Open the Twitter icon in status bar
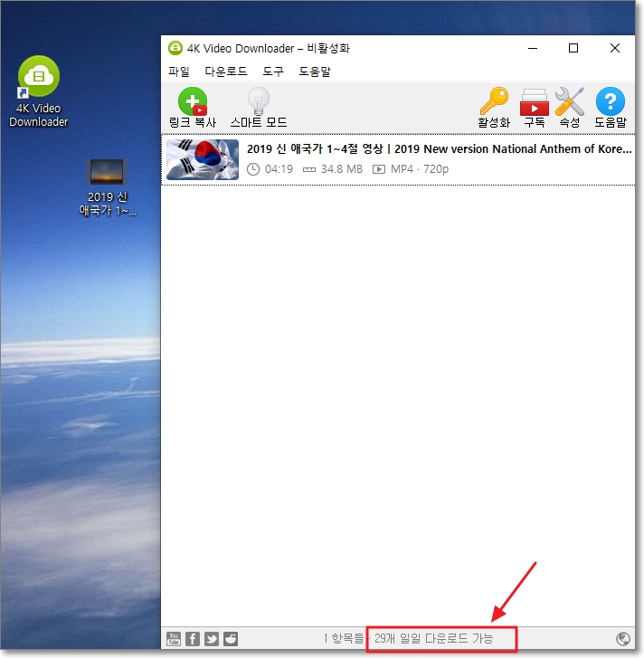 tap(212, 639)
